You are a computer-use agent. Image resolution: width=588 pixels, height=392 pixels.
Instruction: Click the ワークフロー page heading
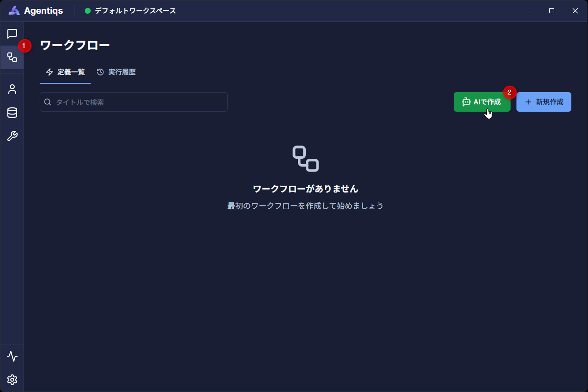[x=74, y=46]
